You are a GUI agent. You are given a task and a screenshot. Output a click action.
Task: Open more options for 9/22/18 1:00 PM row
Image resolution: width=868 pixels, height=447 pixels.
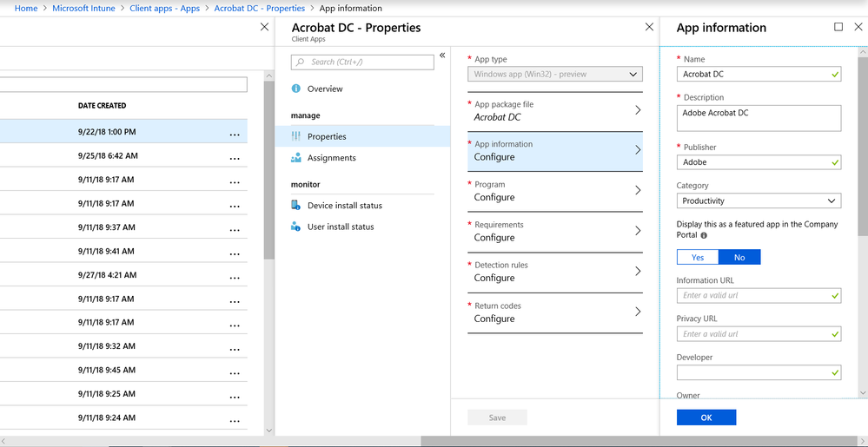(235, 135)
